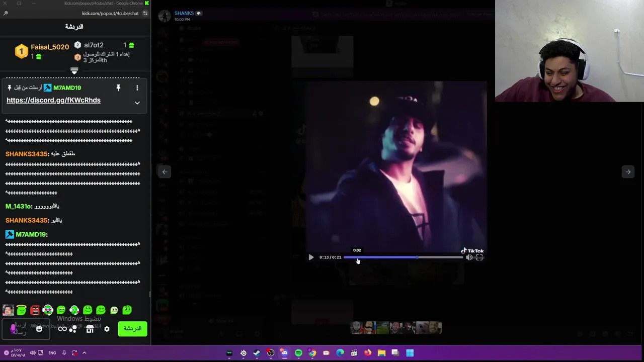Unpin the pinned chat message
The width and height of the screenshot is (644, 362).
pyautogui.click(x=118, y=88)
